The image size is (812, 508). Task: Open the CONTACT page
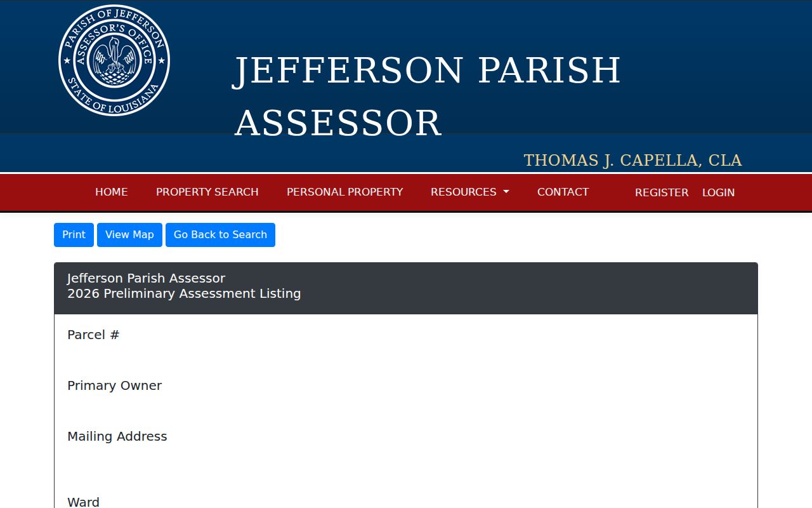point(563,192)
